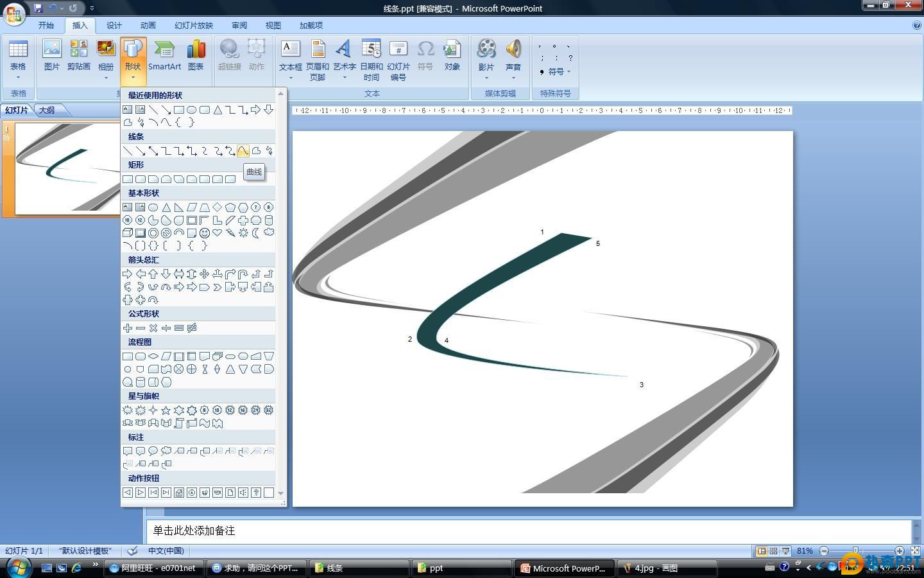Screen dimensions: 924x578
Task: Insert an 对象 object
Action: [x=452, y=55]
